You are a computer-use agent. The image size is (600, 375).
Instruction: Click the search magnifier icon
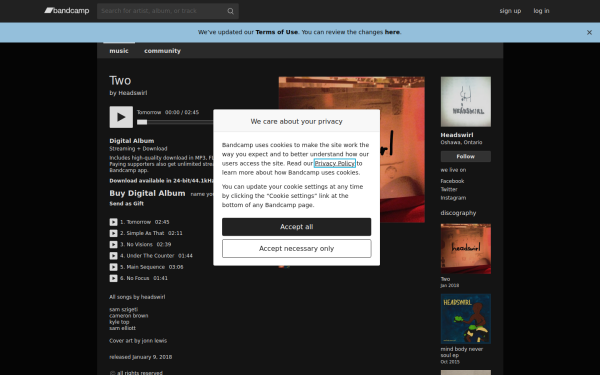tap(230, 11)
